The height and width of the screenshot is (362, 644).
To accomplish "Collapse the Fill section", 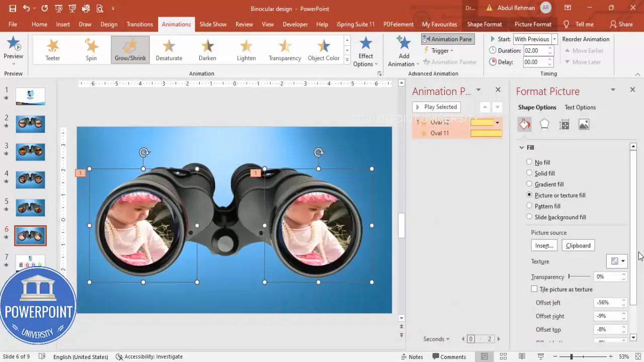I will (x=522, y=147).
